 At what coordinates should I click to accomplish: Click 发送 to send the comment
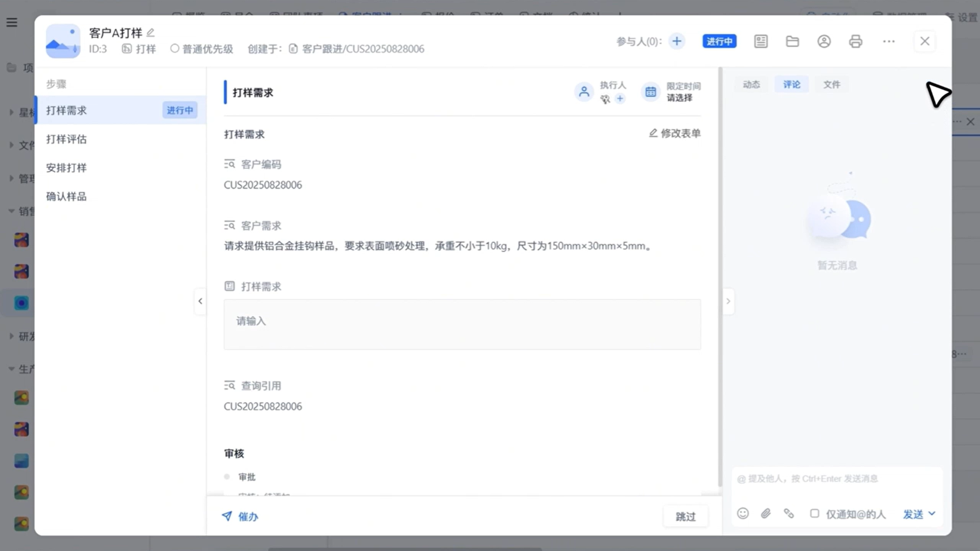click(913, 514)
